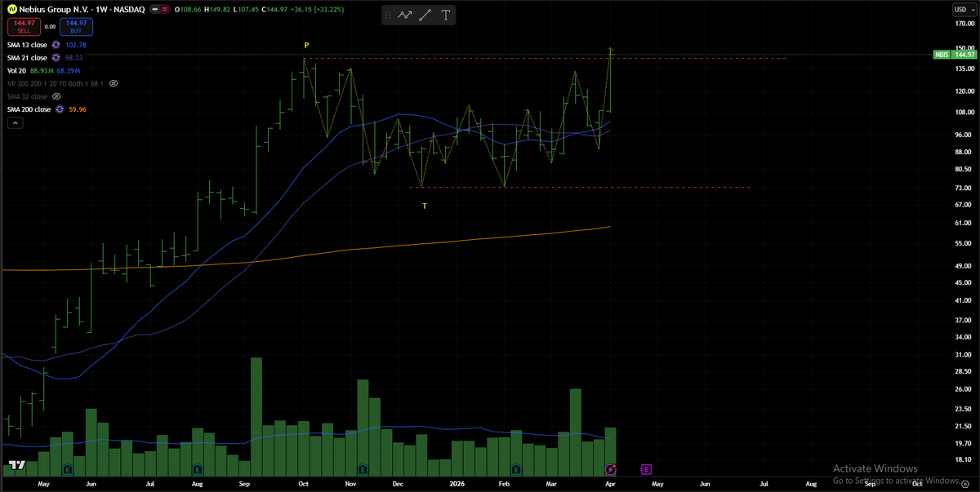Click the earnings E marker above Aug
The width and height of the screenshot is (980, 492).
198,469
